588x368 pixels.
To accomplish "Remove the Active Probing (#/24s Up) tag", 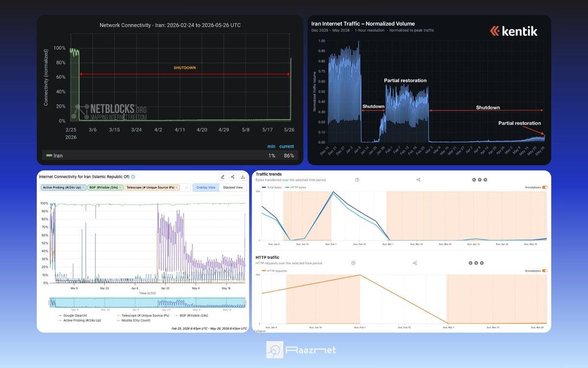I will point(83,187).
